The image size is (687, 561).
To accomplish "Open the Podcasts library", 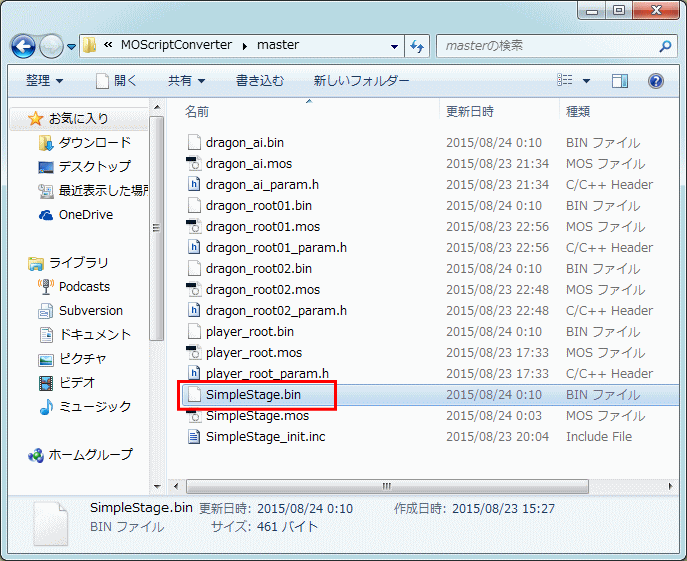I will click(x=85, y=287).
